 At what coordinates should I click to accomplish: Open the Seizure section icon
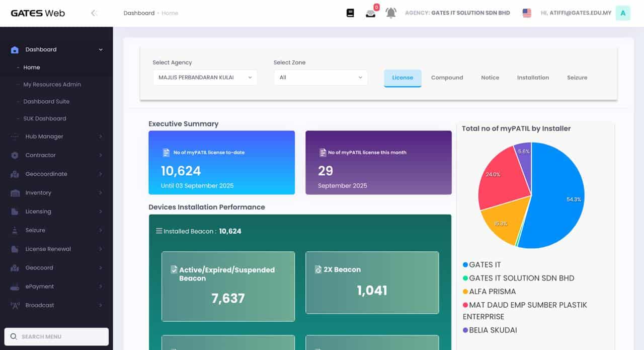pos(15,230)
